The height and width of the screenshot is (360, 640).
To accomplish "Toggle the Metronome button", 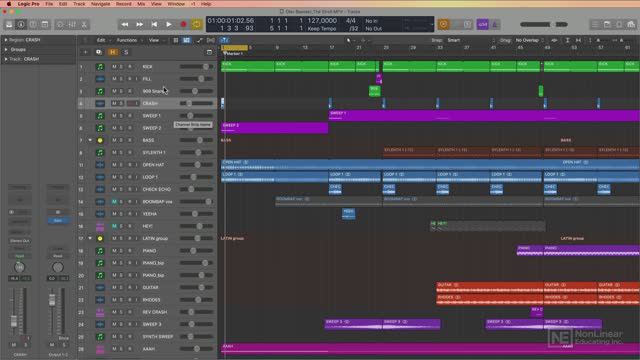I will (495, 24).
